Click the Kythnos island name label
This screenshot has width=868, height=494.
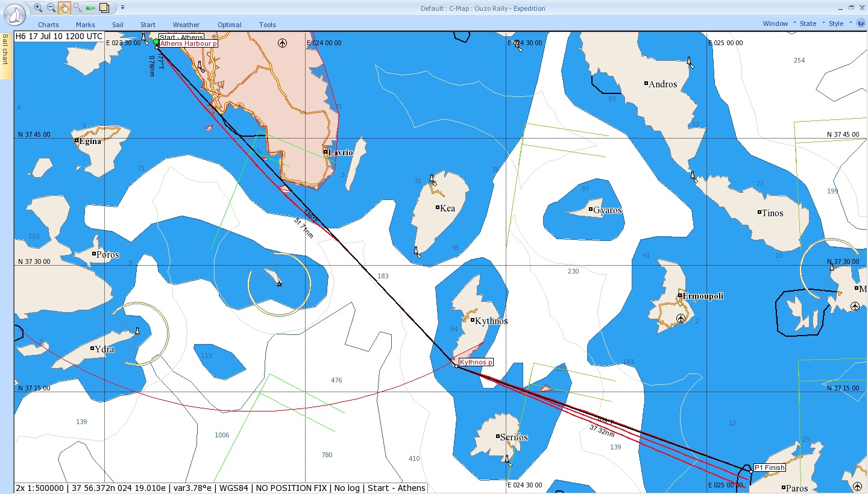pyautogui.click(x=491, y=321)
